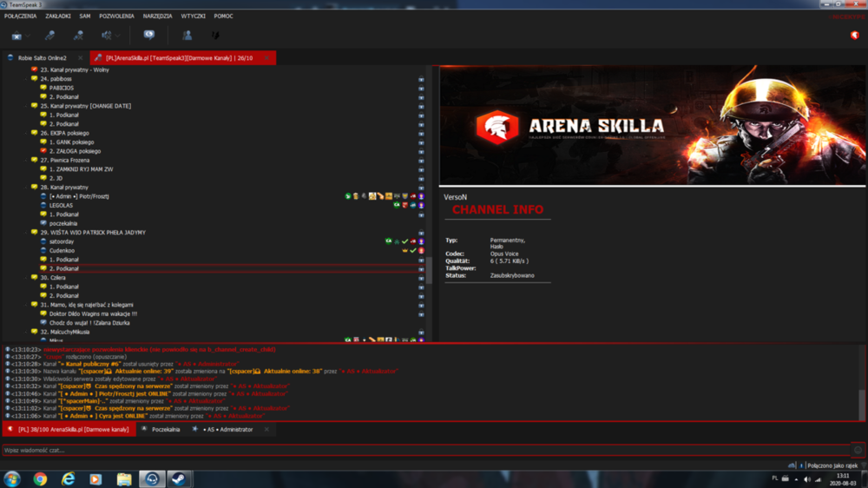Select user LEGOLAS
The height and width of the screenshot is (488, 868).
pos(61,205)
